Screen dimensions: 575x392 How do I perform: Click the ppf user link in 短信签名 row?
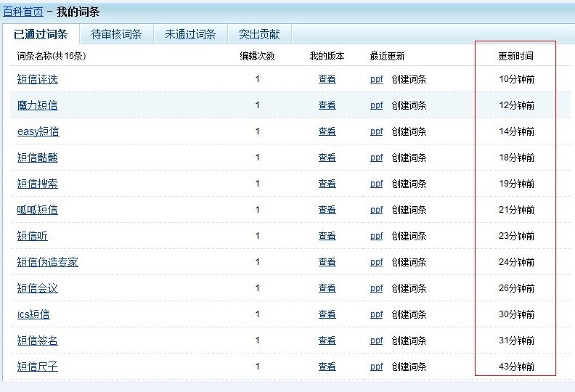[376, 340]
